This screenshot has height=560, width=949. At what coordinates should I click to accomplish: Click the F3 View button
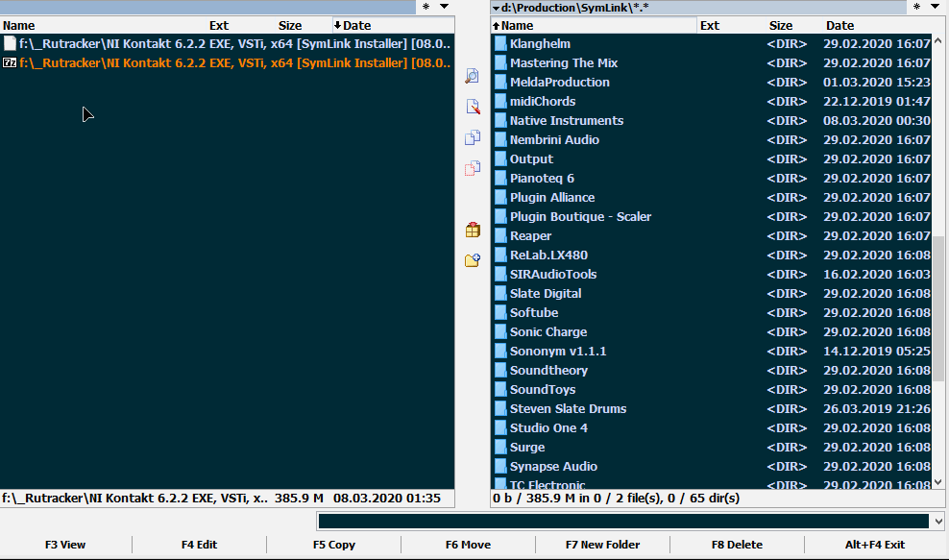[x=65, y=545]
